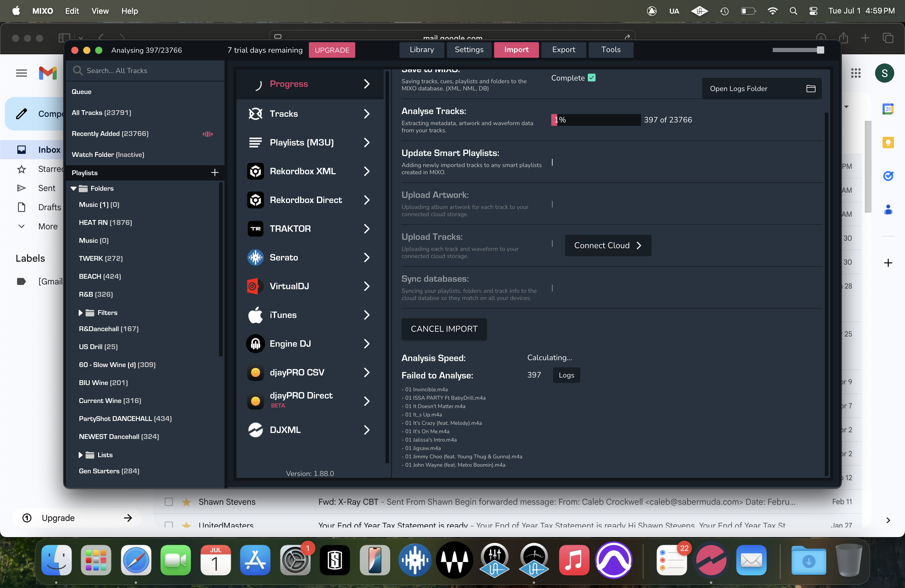This screenshot has width=905, height=588.
Task: Tick the Shawn Stevens email checkbox
Action: tap(169, 502)
